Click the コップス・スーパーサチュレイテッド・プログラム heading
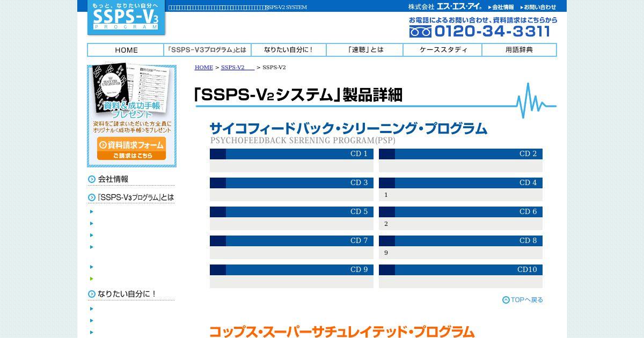644x338 pixels. [342, 332]
